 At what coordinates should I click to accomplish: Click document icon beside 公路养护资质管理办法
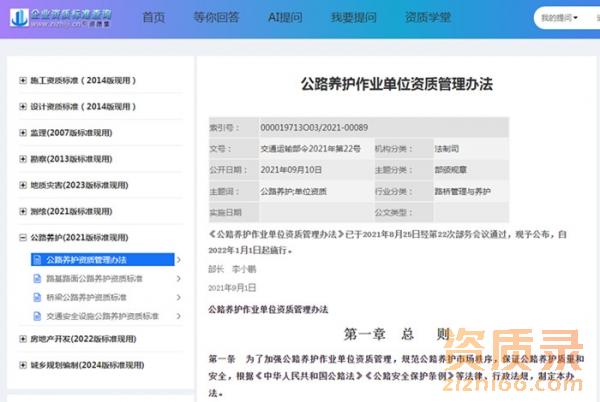coord(39,260)
